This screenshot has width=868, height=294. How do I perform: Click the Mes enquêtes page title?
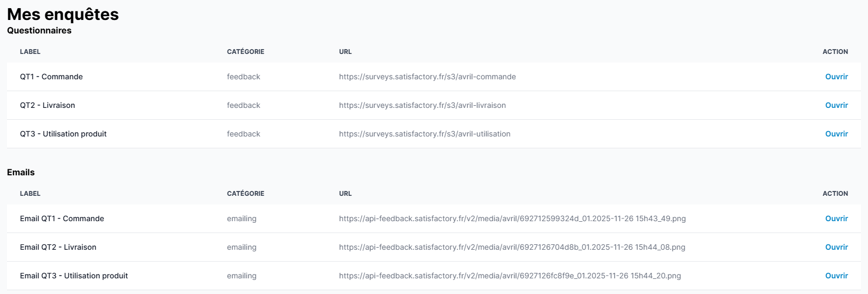63,15
